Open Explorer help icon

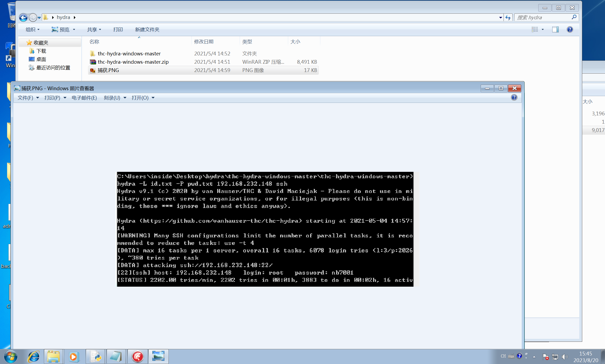pyautogui.click(x=570, y=29)
